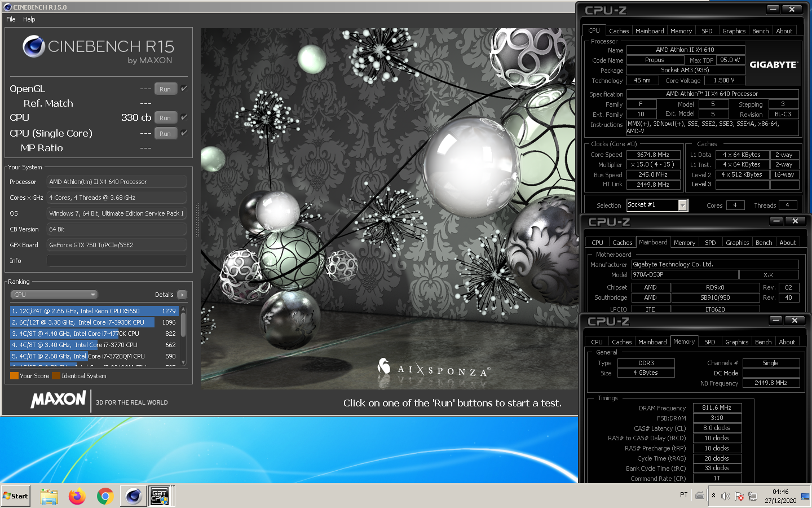The image size is (812, 508).
Task: Toggle the OpenGL test checkmark
Action: point(184,89)
